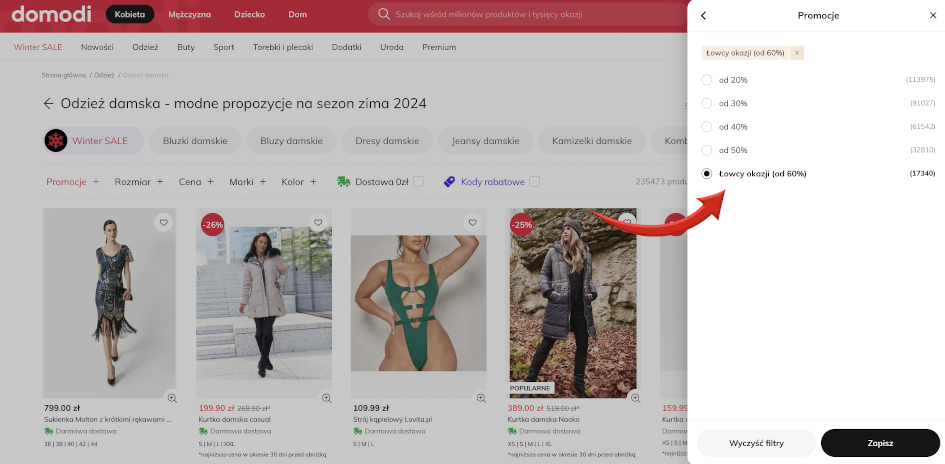
Task: Click the Kurtka damska casual product title
Action: 234,419
